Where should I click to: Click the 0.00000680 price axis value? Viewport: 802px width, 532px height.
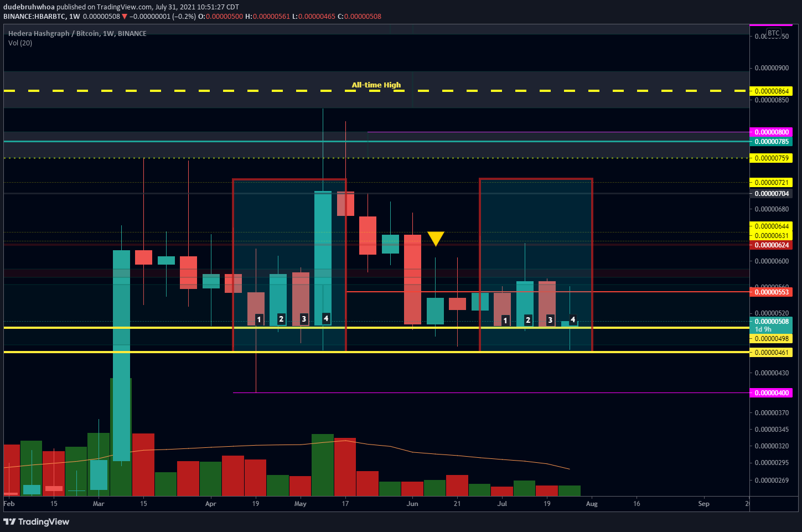click(772, 209)
